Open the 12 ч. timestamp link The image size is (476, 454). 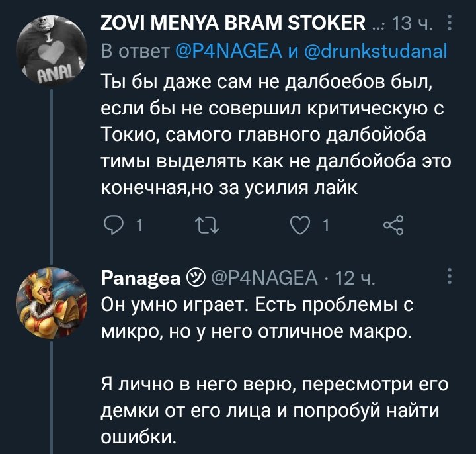(356, 278)
